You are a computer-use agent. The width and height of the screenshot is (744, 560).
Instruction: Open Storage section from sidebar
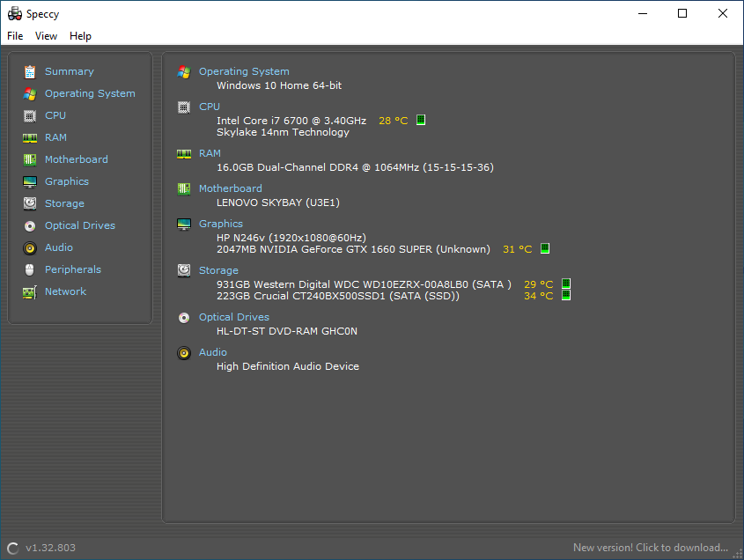pyautogui.click(x=64, y=203)
